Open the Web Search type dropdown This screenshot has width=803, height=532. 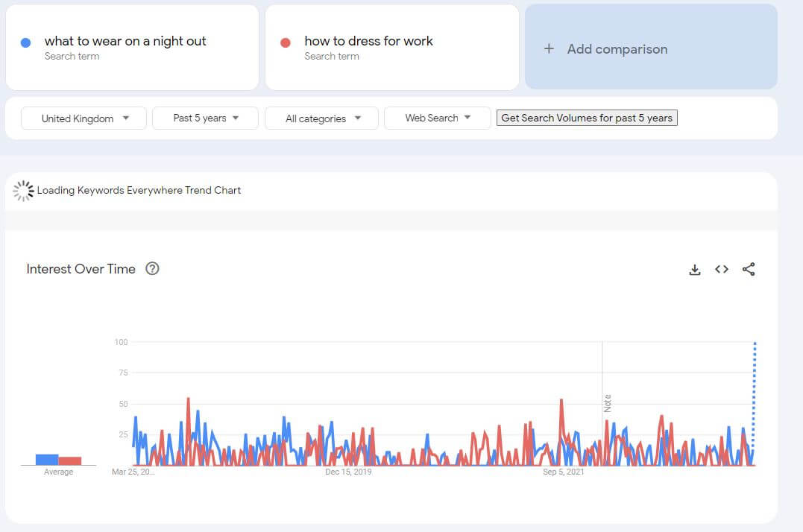pyautogui.click(x=438, y=118)
